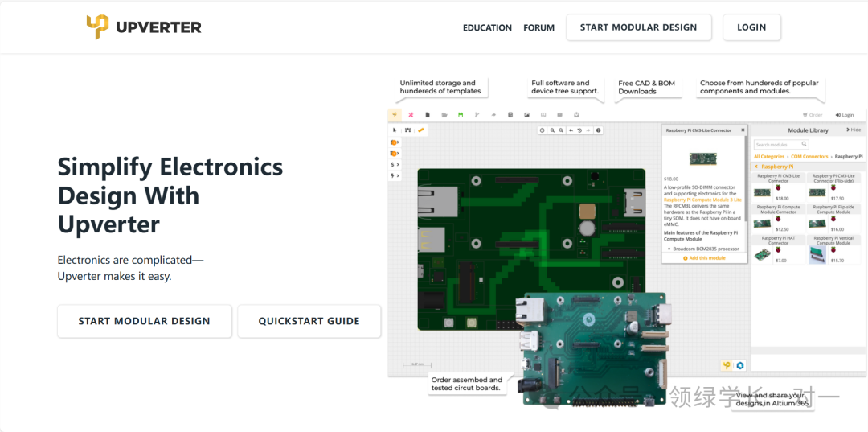Click the search magnifier in Module Library
868x432 pixels.
pyautogui.click(x=805, y=144)
